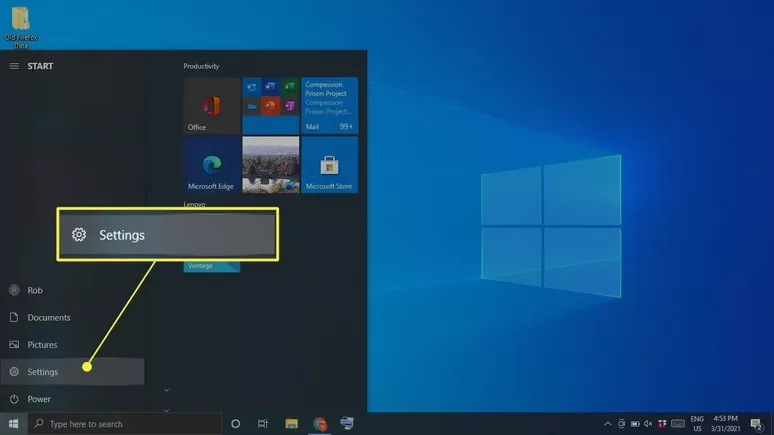Viewport: 774px width, 435px height.
Task: Open the Action Center notifications
Action: tap(756, 424)
